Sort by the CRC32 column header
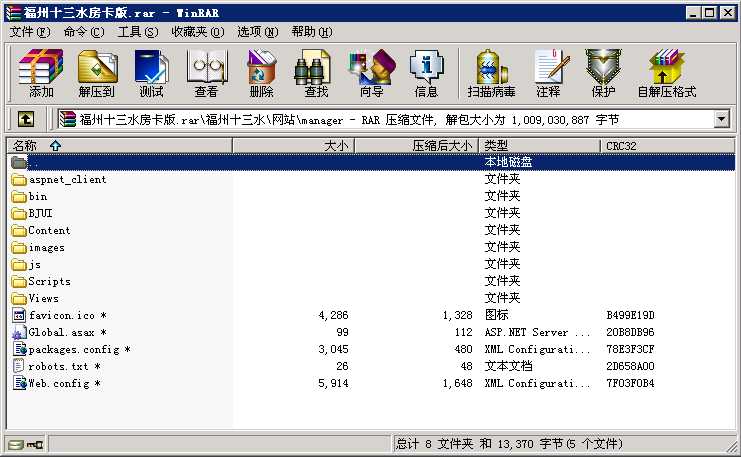Screen dimensions: 741x457 pos(667,146)
